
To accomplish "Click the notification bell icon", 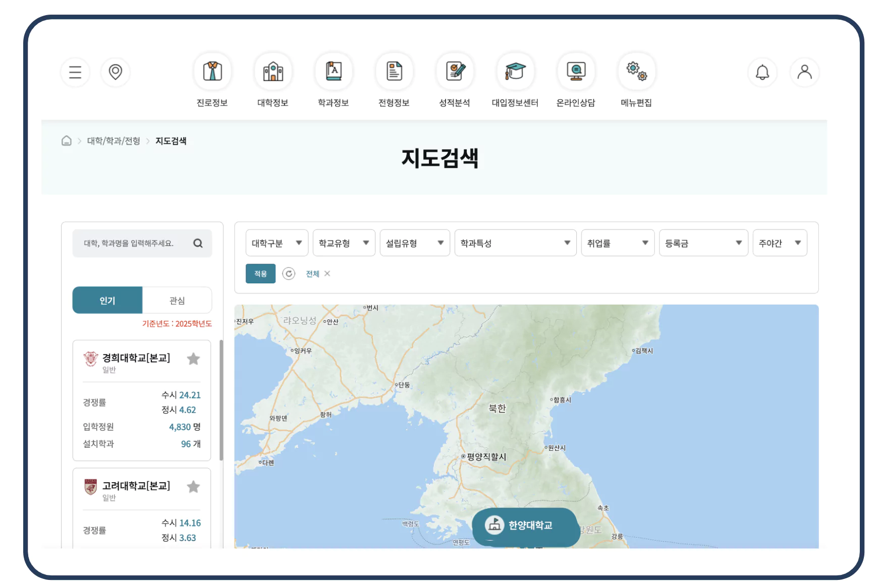I will 762,72.
